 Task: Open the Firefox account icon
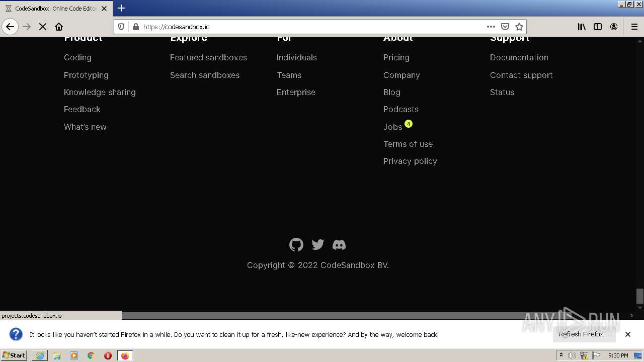click(x=614, y=27)
